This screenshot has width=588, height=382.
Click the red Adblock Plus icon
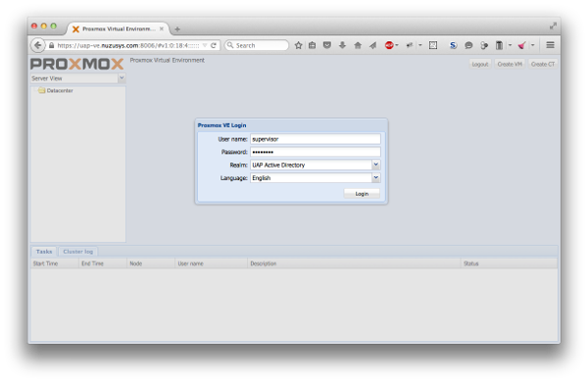[x=389, y=45]
